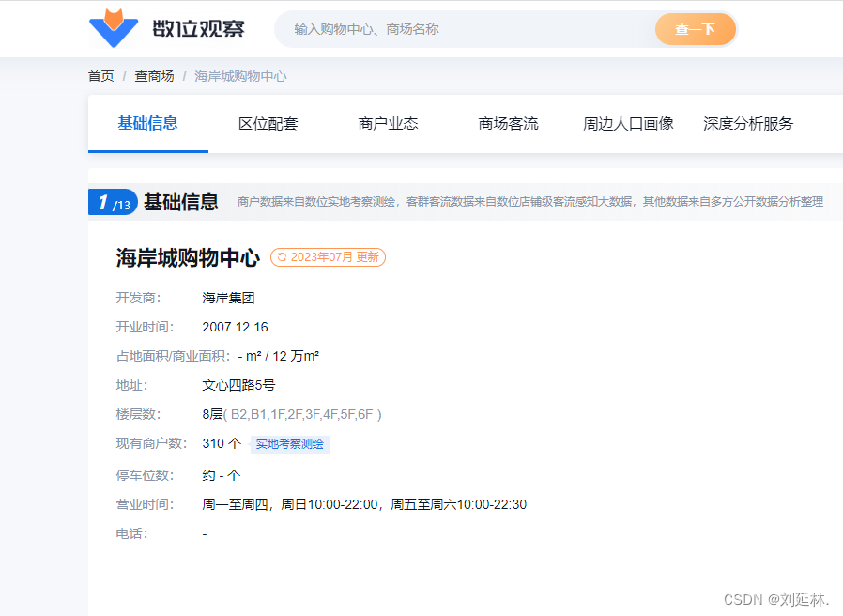Click the 1/13 section number badge
Screen dimensions: 843x616
(x=113, y=202)
